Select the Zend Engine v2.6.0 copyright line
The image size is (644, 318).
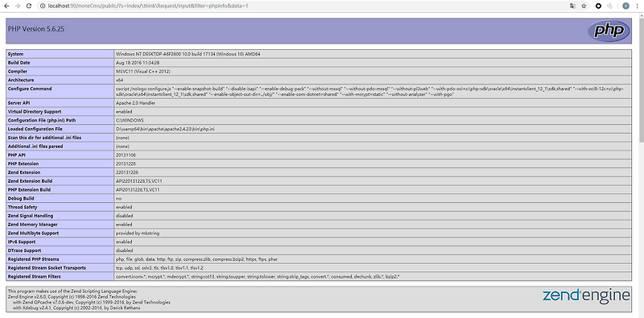click(72, 296)
